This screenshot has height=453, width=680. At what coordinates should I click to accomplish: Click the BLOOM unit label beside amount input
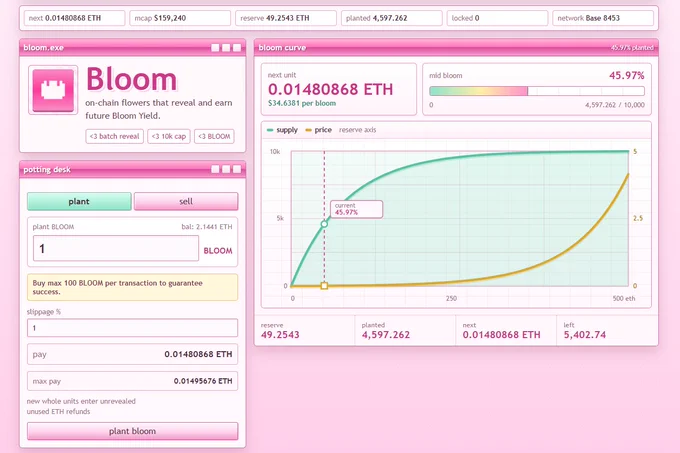click(218, 251)
